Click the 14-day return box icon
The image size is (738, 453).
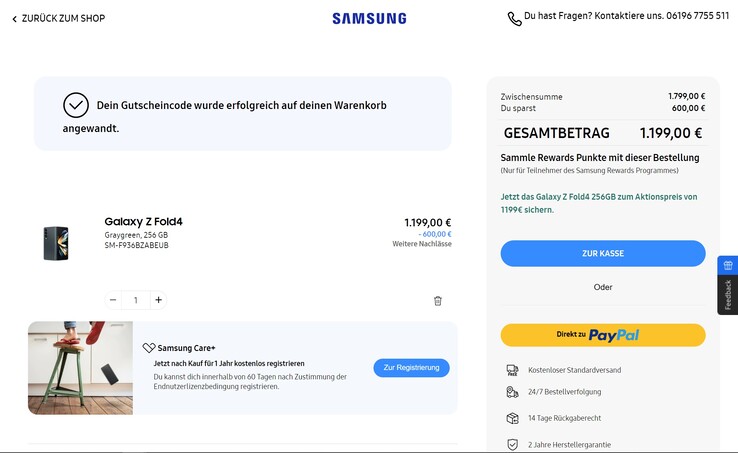[512, 418]
